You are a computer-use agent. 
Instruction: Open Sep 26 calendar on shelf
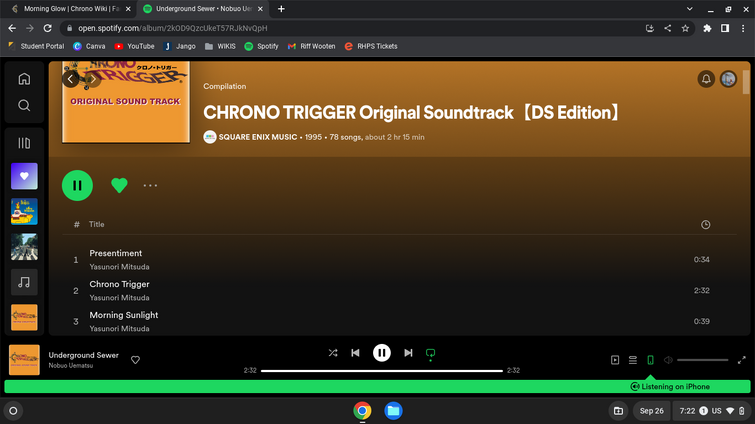651,411
